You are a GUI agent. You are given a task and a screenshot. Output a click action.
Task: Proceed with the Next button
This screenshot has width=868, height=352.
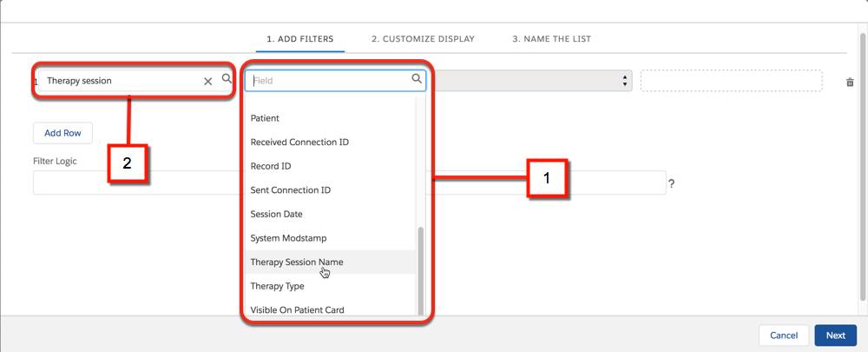835,335
